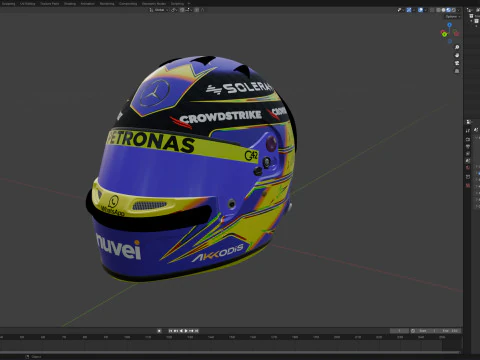Click the End frame field

(x=450, y=331)
